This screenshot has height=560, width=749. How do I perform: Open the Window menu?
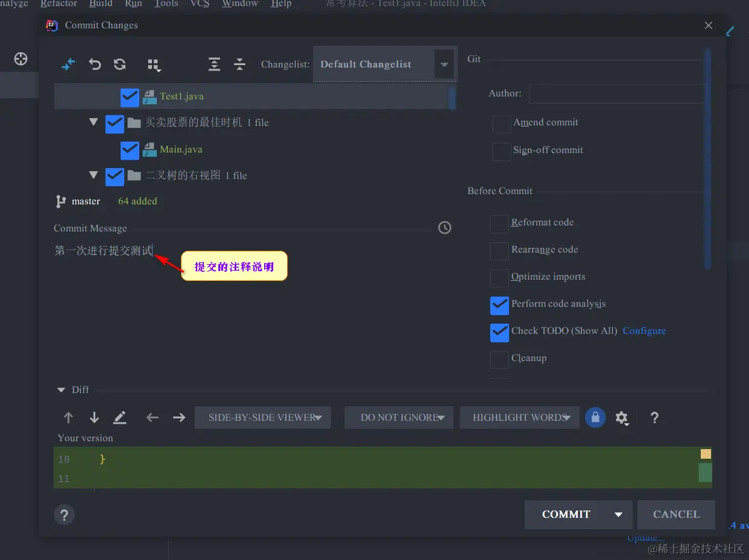pos(240,4)
